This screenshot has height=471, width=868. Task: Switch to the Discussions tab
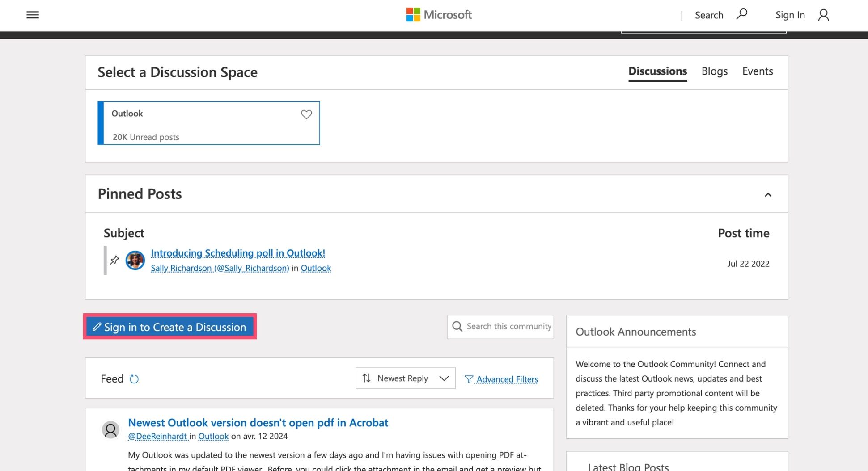click(x=657, y=71)
